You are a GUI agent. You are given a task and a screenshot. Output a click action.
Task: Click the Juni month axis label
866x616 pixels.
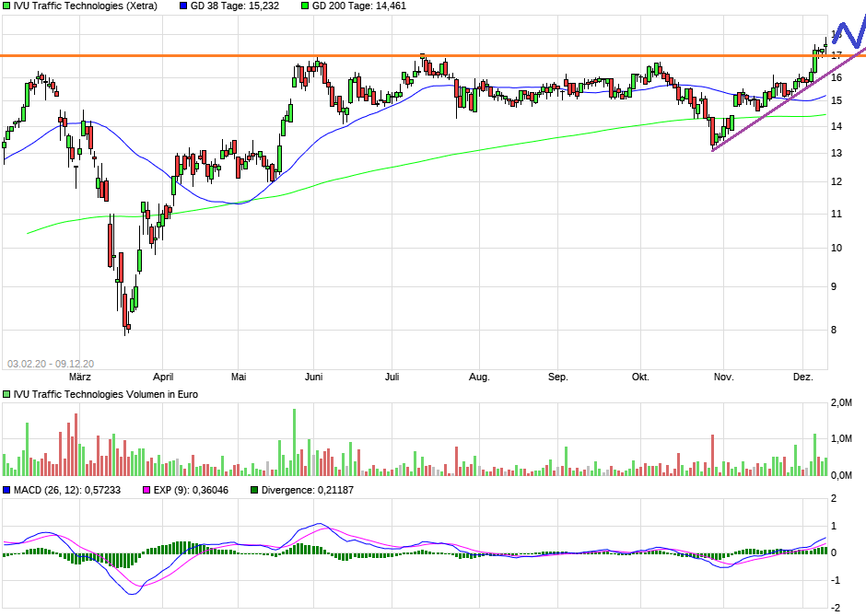click(x=314, y=377)
